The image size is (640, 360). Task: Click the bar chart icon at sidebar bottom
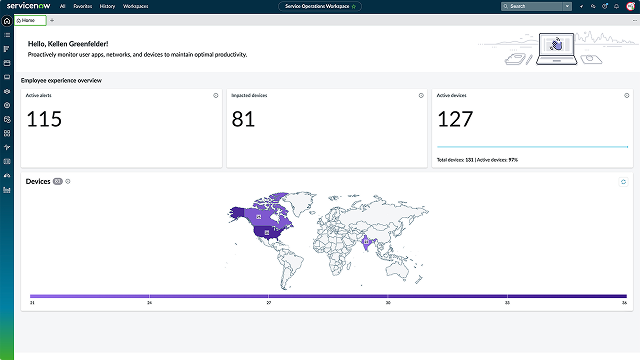7,190
